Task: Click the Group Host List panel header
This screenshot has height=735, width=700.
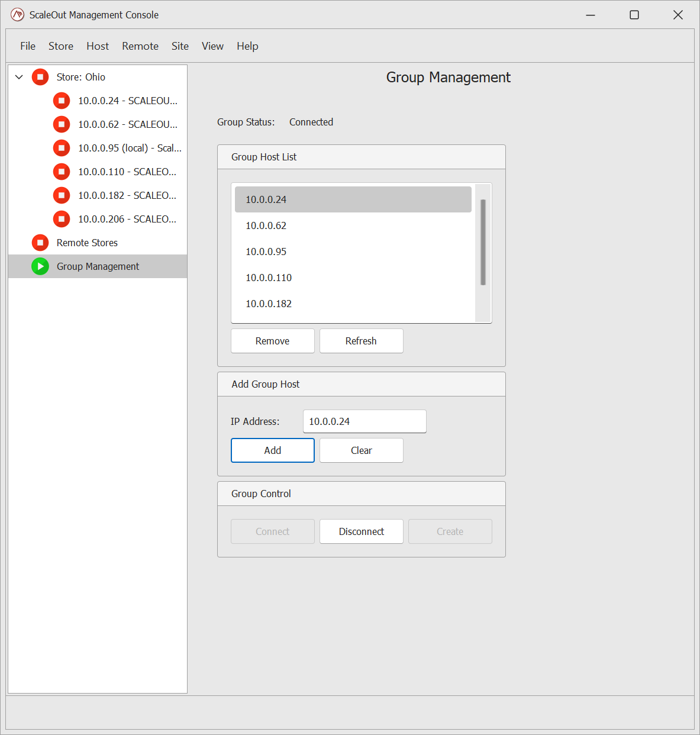Action: (x=362, y=157)
